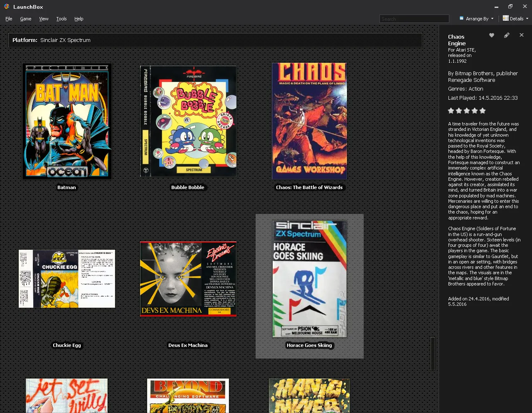Edit Chaos Engine using the pencil icon
The height and width of the screenshot is (413, 532).
(507, 35)
